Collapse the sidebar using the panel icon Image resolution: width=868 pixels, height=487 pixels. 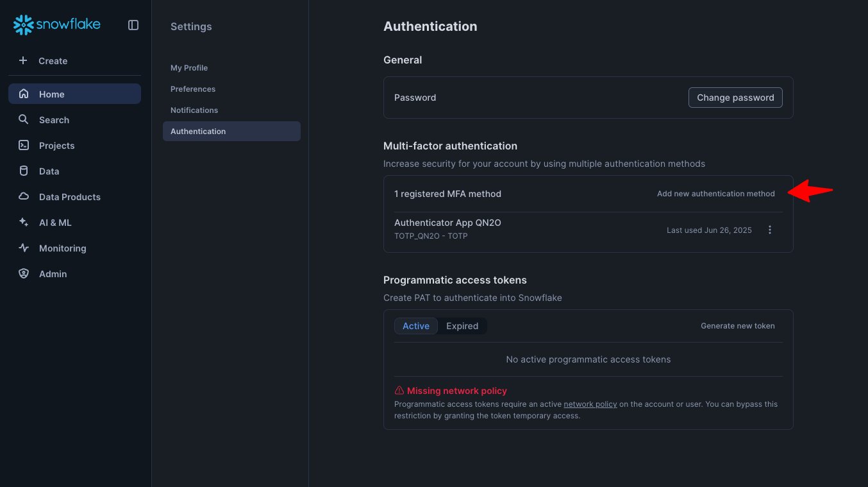(133, 25)
